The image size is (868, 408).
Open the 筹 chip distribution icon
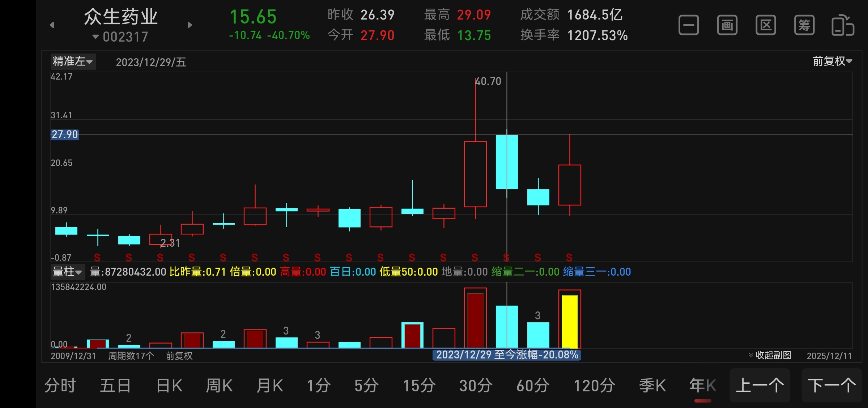coord(804,25)
